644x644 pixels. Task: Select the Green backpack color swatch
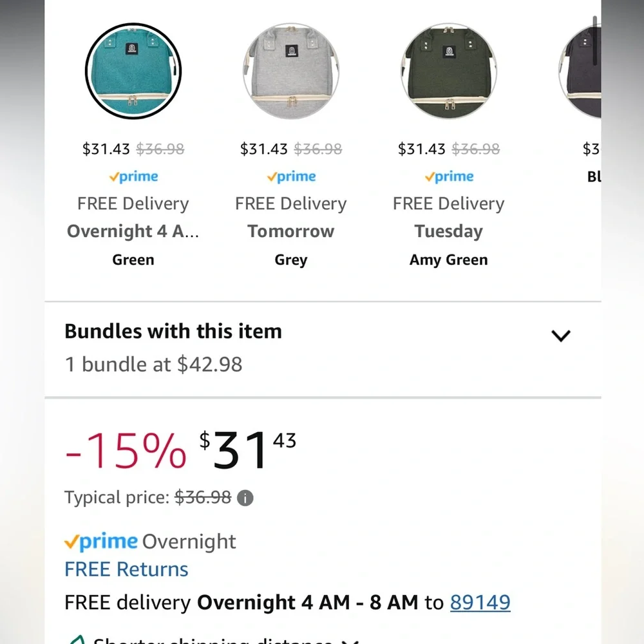pos(133,71)
